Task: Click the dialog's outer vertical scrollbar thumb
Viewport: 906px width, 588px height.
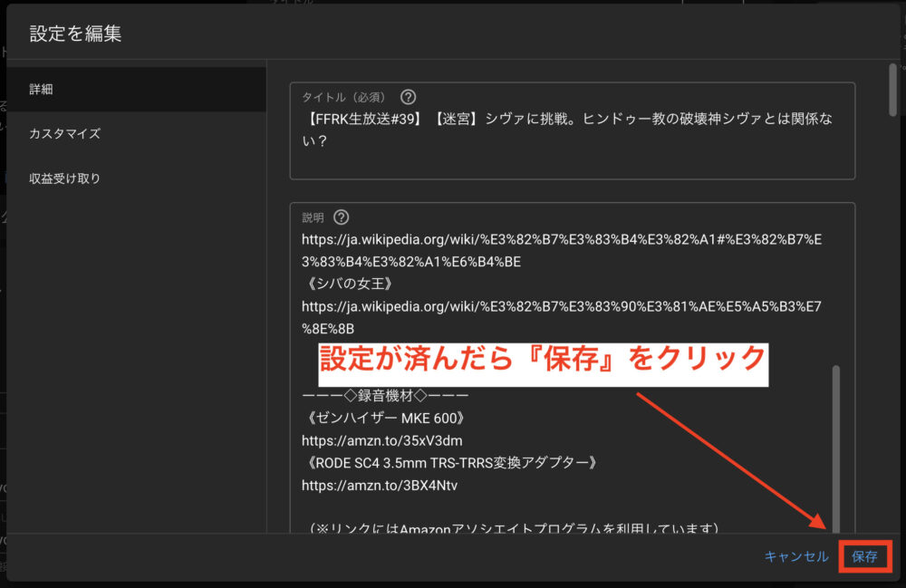Action: click(892, 90)
